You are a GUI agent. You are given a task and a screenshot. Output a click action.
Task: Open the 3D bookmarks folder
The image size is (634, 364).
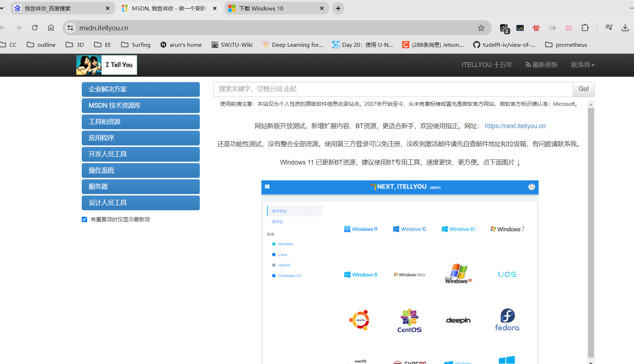[x=75, y=45]
